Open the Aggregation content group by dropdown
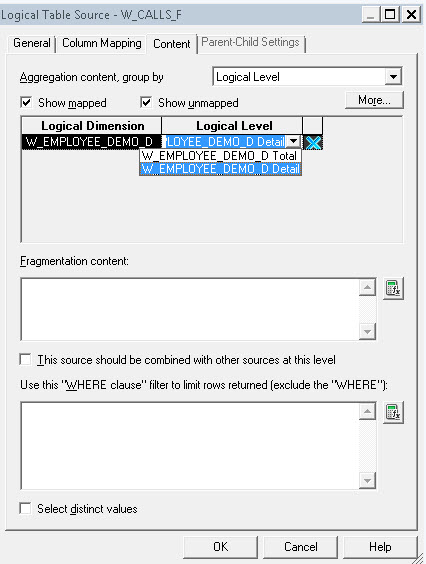The image size is (426, 564). click(393, 77)
